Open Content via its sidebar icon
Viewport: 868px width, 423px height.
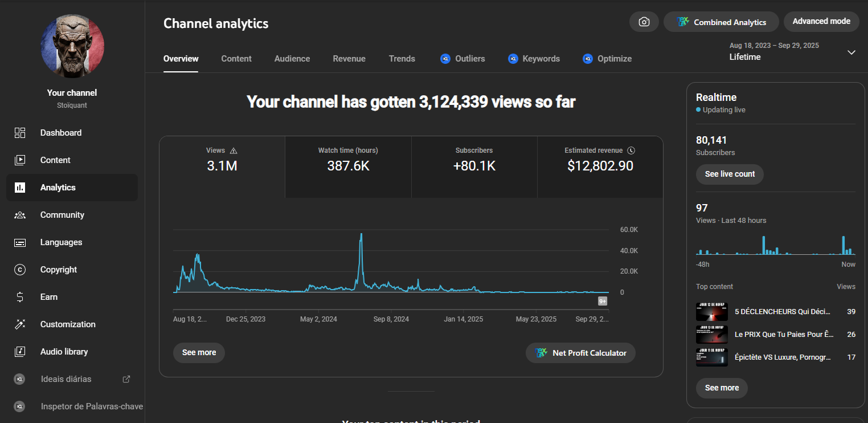pos(20,160)
